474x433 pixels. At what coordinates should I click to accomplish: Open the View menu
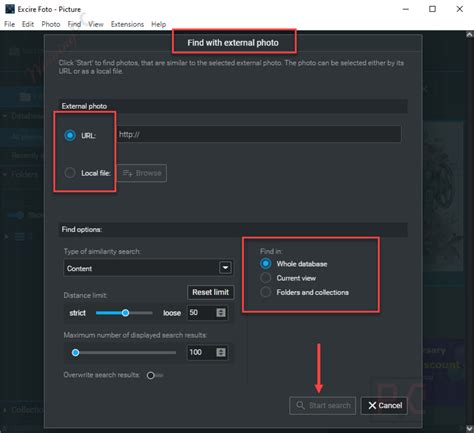[96, 24]
